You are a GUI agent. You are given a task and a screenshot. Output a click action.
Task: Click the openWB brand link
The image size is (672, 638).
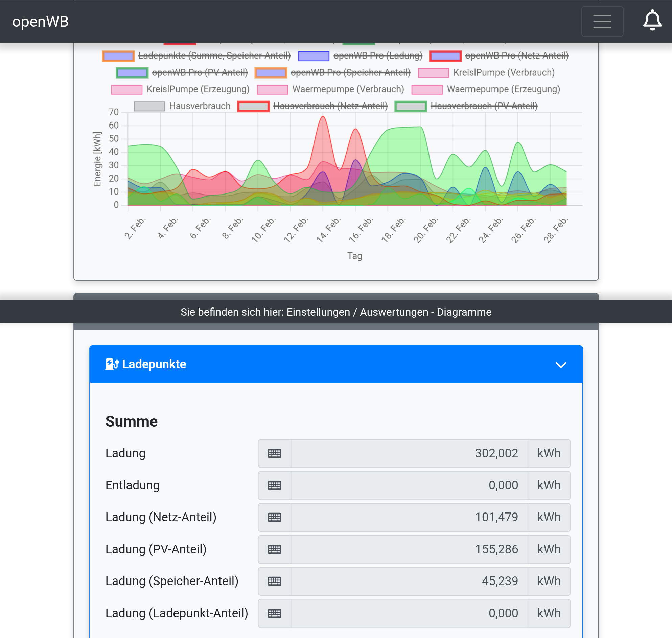click(x=41, y=21)
